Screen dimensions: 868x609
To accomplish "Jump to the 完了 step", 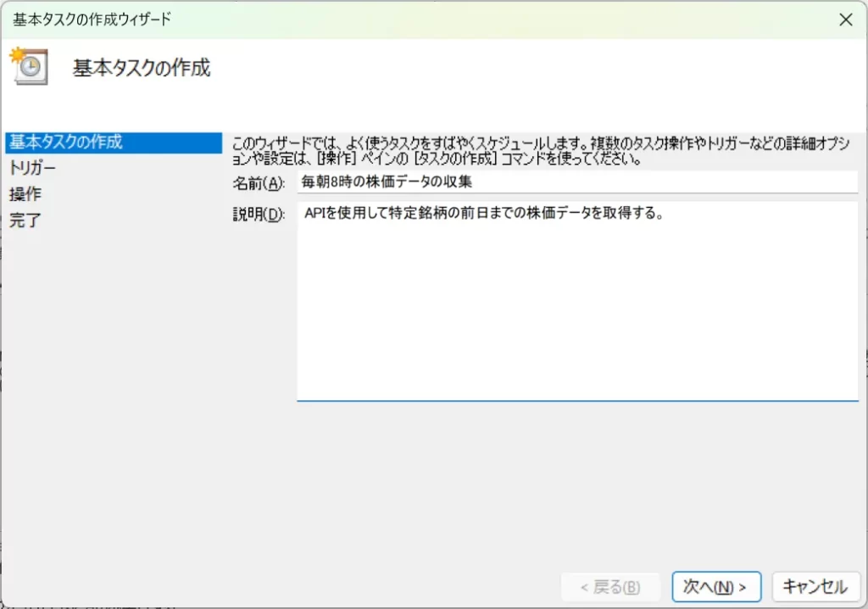I will [25, 221].
